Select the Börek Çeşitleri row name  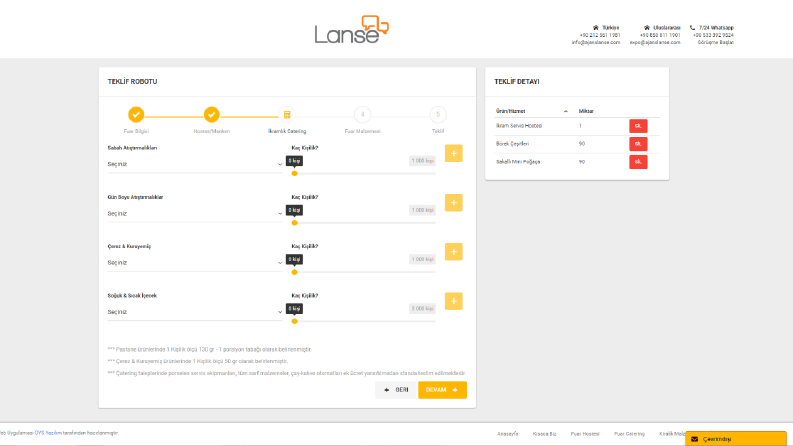pyautogui.click(x=512, y=144)
